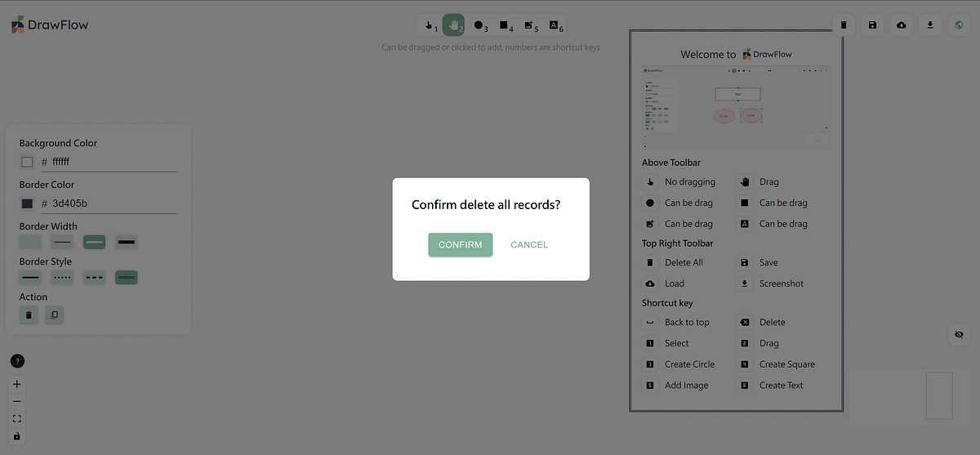The height and width of the screenshot is (455, 980).
Task: Click the Load cloud upload icon
Action: [x=902, y=25]
